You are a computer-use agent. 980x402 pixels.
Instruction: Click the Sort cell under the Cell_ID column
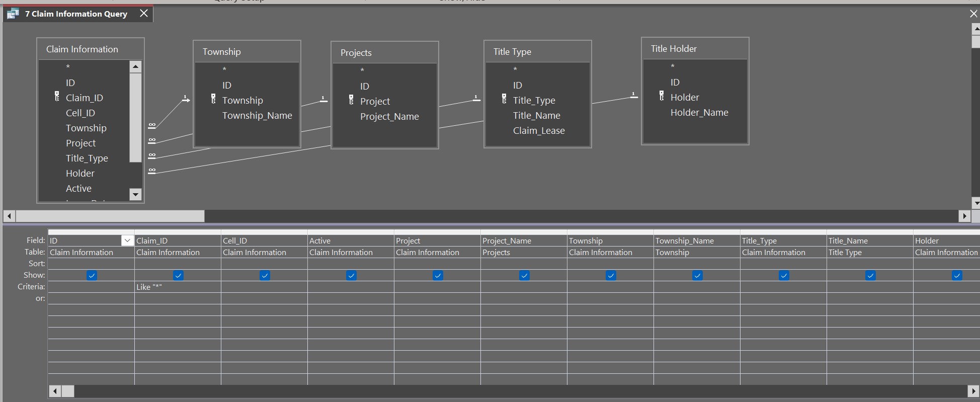click(x=264, y=264)
